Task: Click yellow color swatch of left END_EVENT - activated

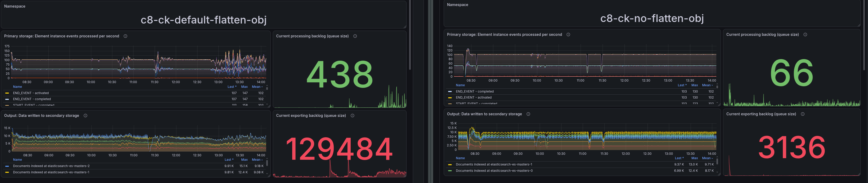Action: 7,93
